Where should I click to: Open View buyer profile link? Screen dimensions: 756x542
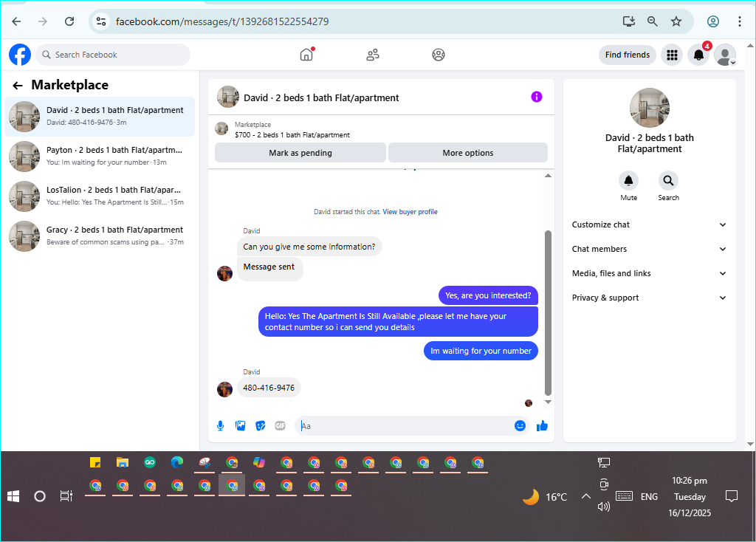(410, 212)
